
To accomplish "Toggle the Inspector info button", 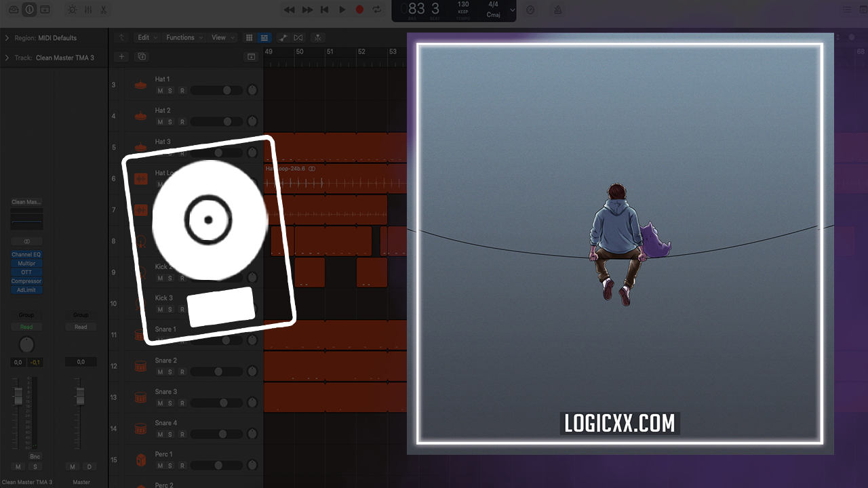I will coord(29,9).
